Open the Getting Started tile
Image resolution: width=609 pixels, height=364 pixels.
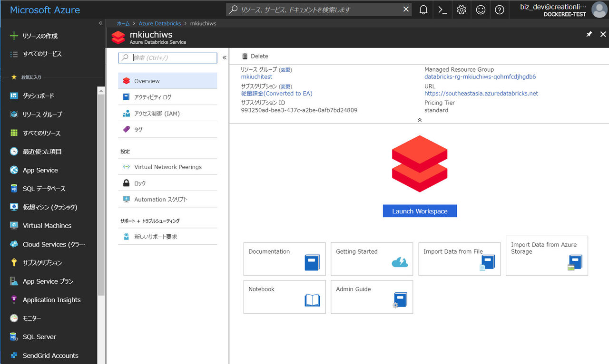(x=372, y=259)
